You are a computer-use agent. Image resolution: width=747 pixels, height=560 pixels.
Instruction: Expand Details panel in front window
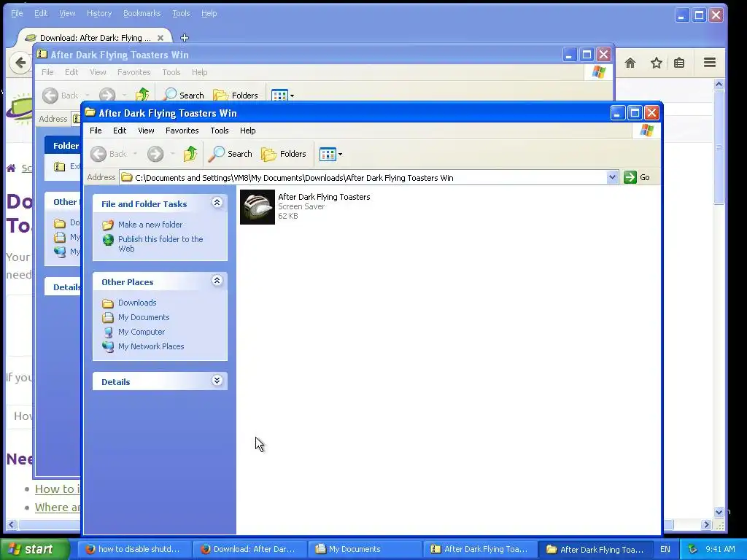[217, 381]
